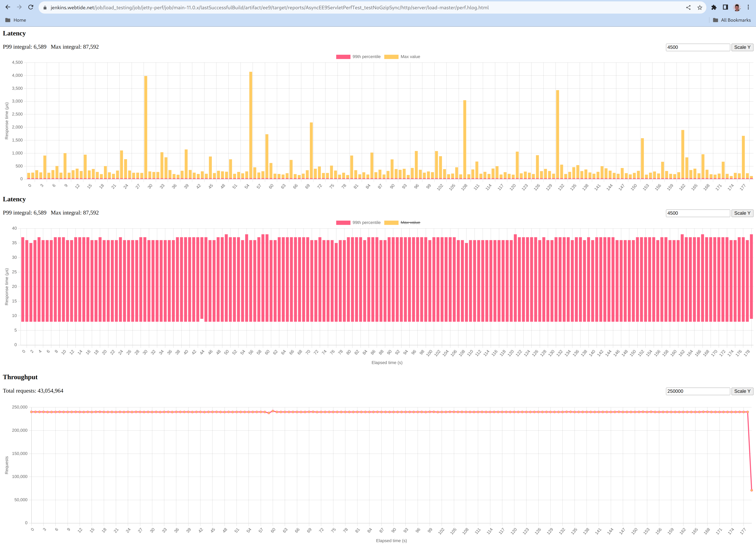Open the user profile avatar
The width and height of the screenshot is (756, 549).
[737, 7]
